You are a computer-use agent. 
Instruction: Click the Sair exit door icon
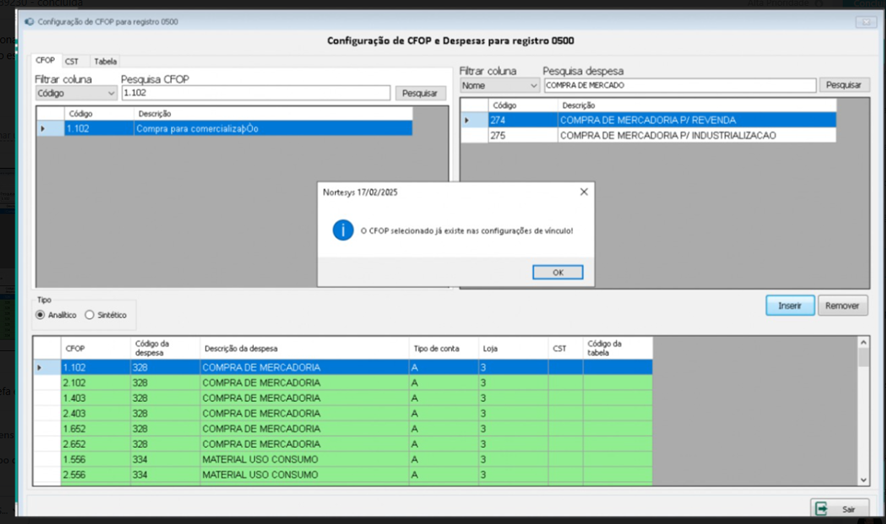click(822, 509)
